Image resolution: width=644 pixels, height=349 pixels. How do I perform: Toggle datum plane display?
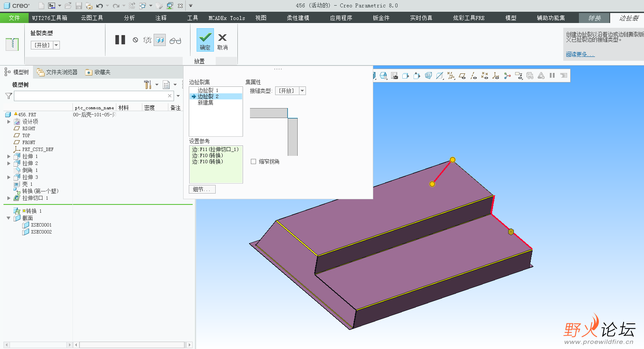pos(462,76)
